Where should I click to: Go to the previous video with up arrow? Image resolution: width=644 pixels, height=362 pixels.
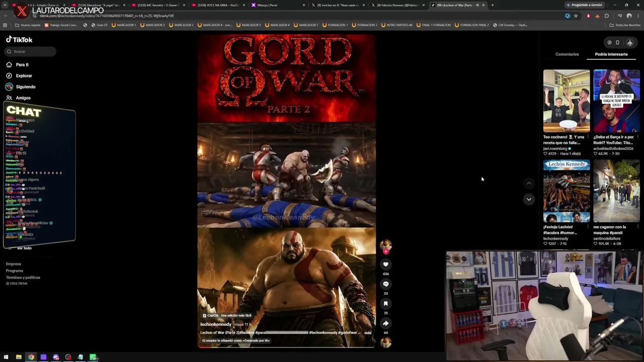coord(529,184)
